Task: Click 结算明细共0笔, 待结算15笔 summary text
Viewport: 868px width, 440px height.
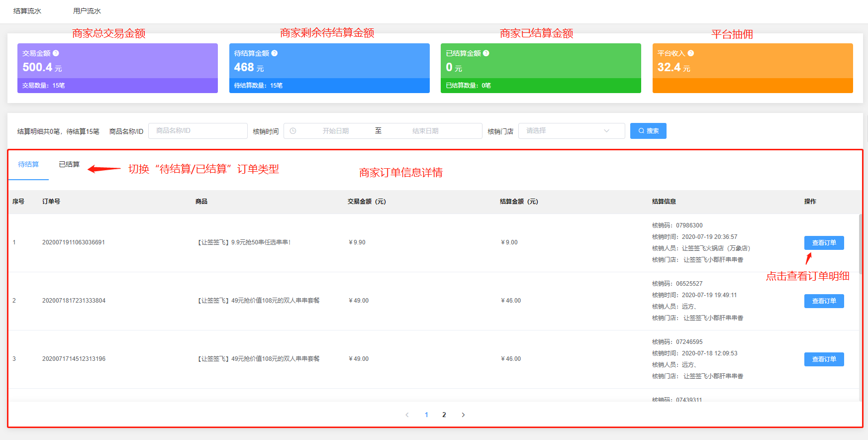Action: pyautogui.click(x=58, y=131)
